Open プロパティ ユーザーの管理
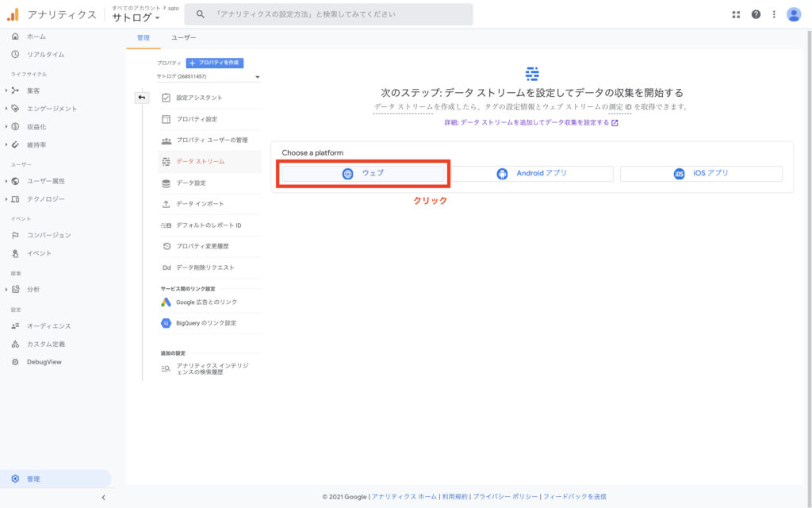 point(209,140)
